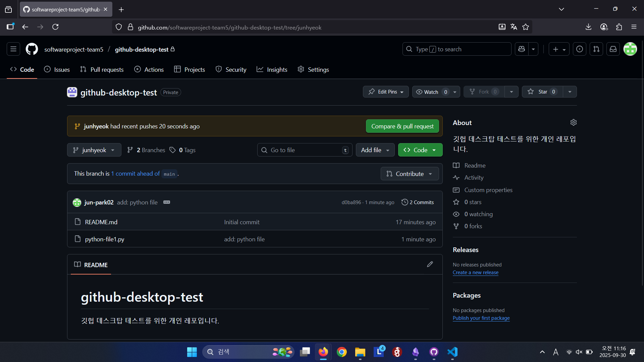
Task: Click Compare & pull request button
Action: [402, 126]
